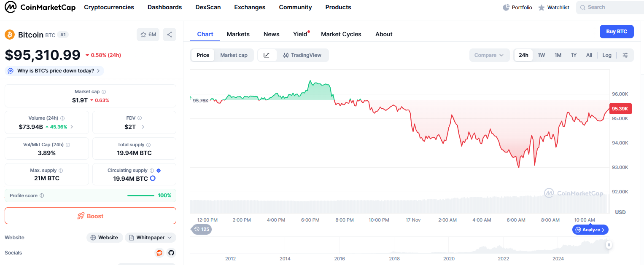Switch to the Markets tab
Viewport: 644px width, 265px height.
click(238, 34)
